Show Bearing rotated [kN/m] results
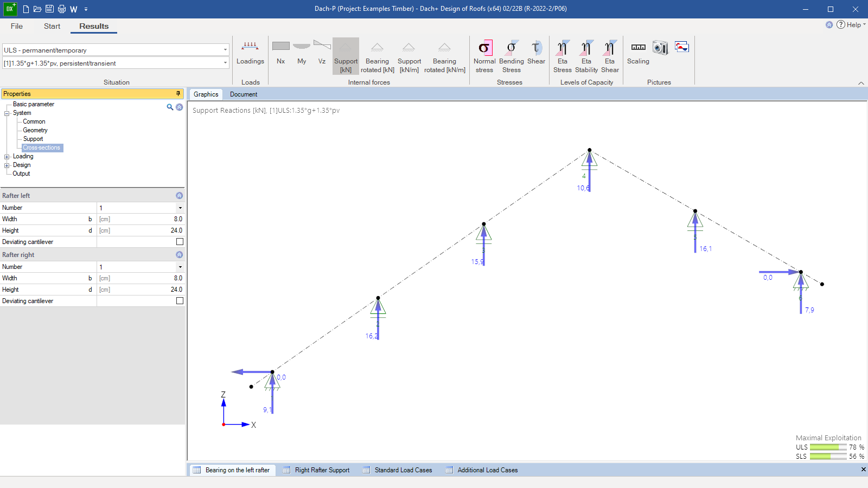 [444, 56]
